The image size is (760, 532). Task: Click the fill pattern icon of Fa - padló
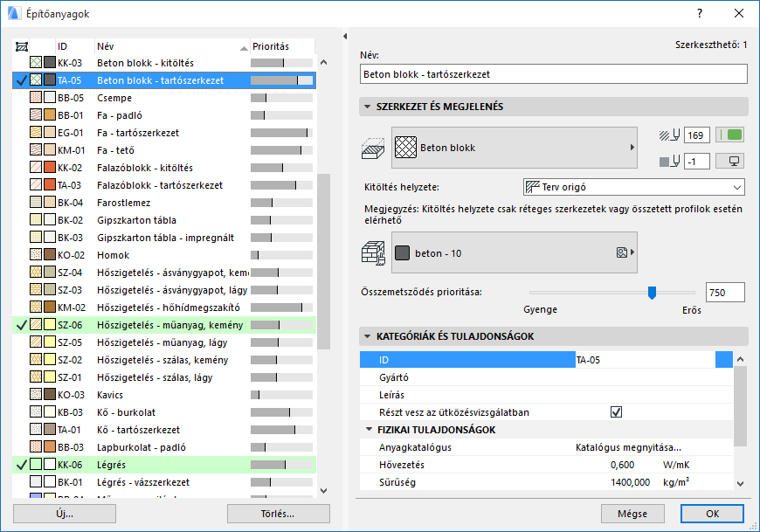pyautogui.click(x=36, y=114)
